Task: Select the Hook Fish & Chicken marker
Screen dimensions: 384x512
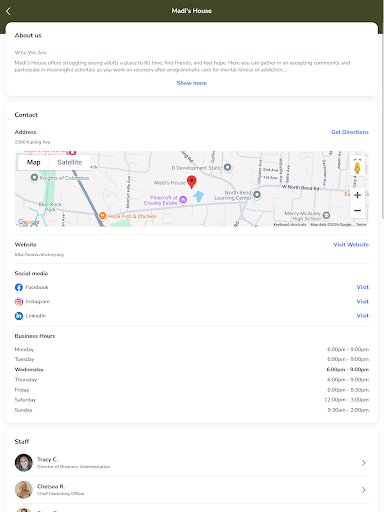Action: (x=103, y=216)
